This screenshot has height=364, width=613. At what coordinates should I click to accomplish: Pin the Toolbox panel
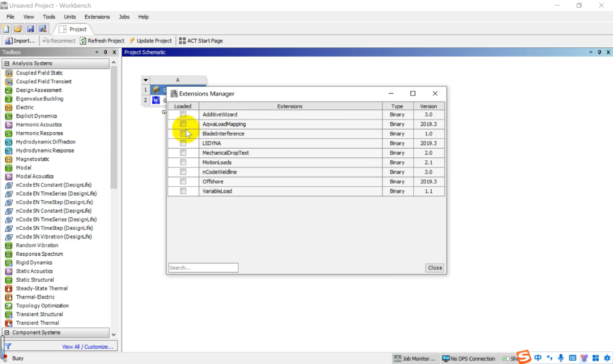106,52
